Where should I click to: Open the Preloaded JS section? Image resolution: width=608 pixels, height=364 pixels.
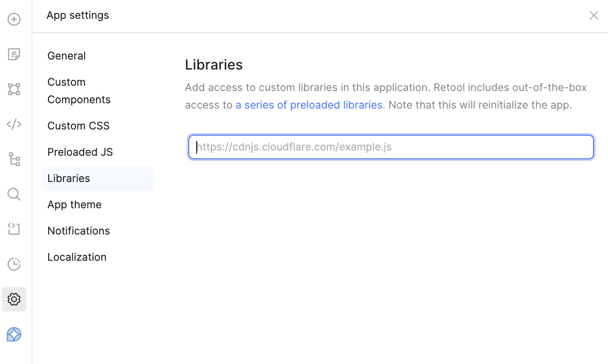pos(80,152)
